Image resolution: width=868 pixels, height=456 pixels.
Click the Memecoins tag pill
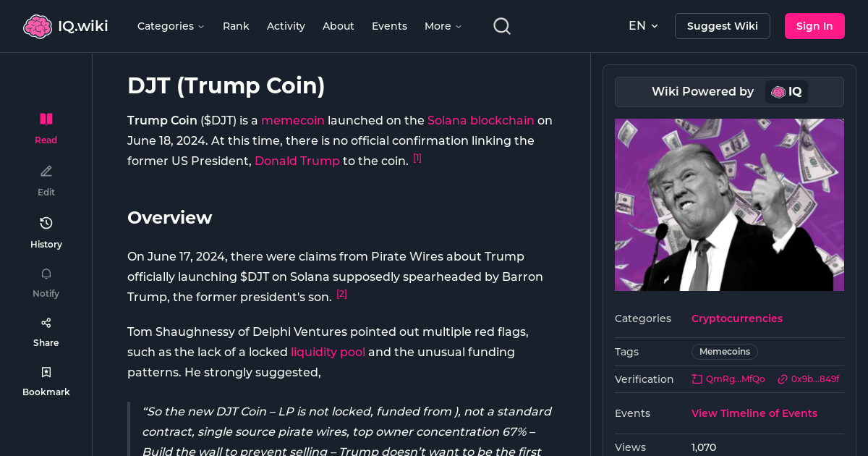(x=724, y=351)
